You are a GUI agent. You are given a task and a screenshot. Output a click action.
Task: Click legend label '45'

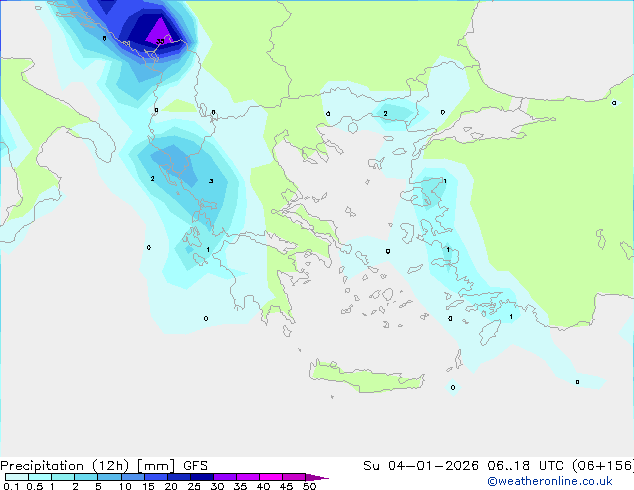[x=286, y=486]
